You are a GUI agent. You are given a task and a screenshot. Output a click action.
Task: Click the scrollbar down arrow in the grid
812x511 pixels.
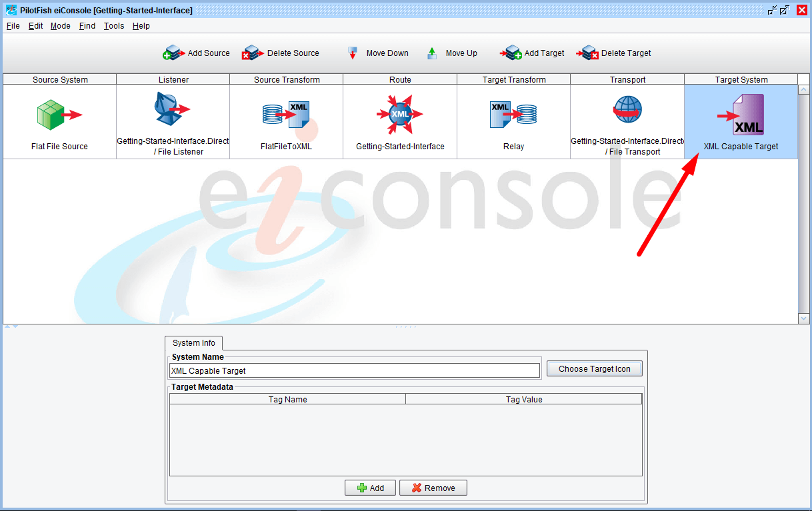(x=803, y=319)
